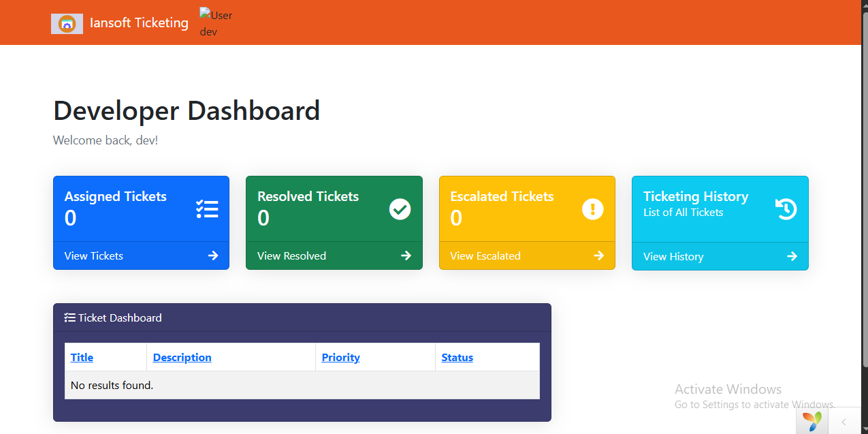Open the View History link
The height and width of the screenshot is (434, 868).
pos(673,256)
